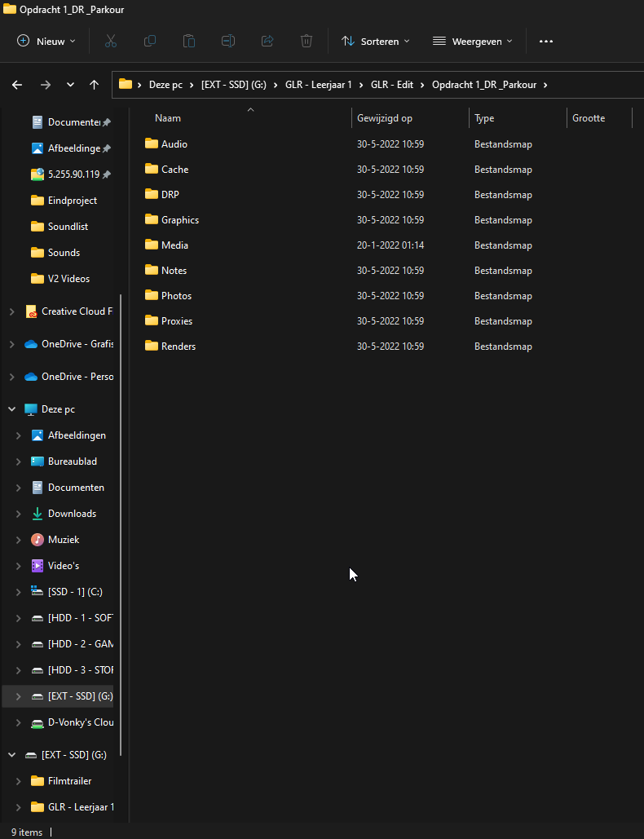Image resolution: width=644 pixels, height=839 pixels.
Task: Open recent locations chevron dropdown
Action: tap(71, 85)
